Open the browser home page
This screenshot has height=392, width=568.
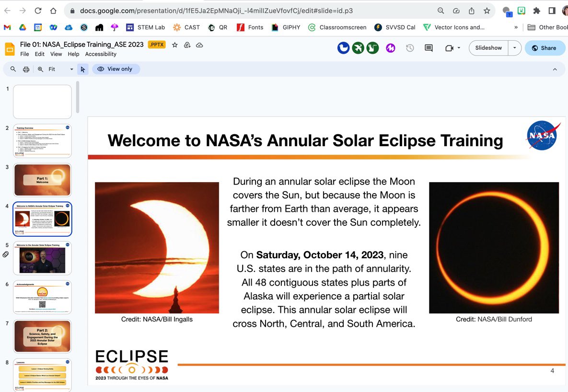pyautogui.click(x=53, y=11)
